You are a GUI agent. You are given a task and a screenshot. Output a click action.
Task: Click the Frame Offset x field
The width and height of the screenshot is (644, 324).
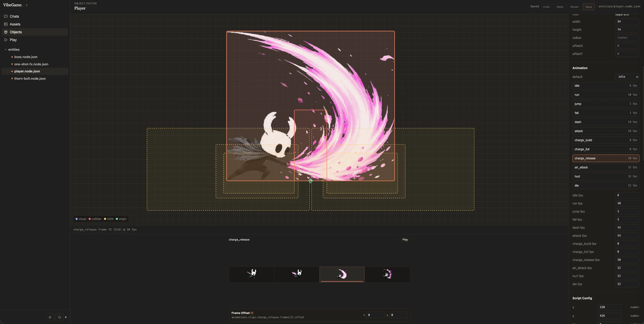click(x=375, y=315)
